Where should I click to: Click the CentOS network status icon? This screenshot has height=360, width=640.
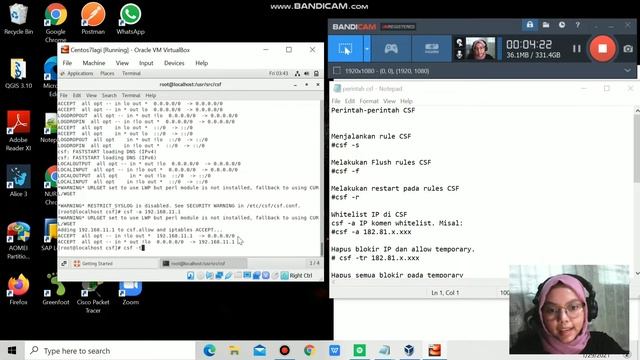pyautogui.click(x=297, y=73)
